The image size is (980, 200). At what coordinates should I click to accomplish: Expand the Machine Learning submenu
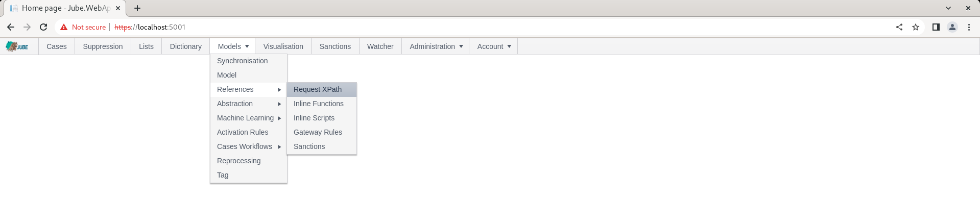point(249,118)
